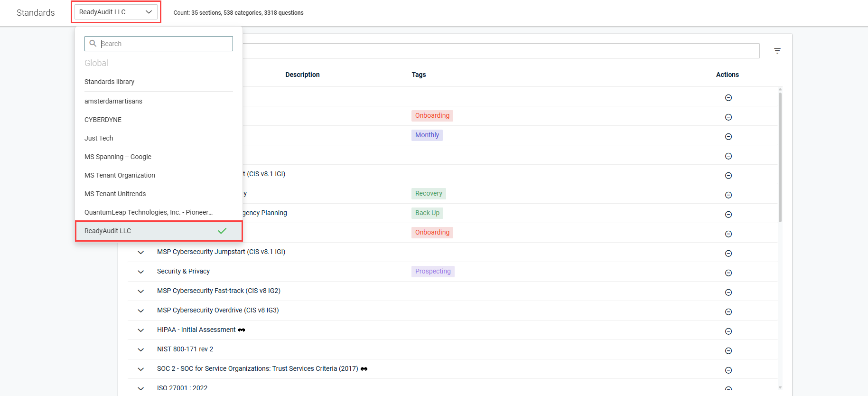868x396 pixels.
Task: Click the Monthly tag
Action: pyautogui.click(x=427, y=135)
